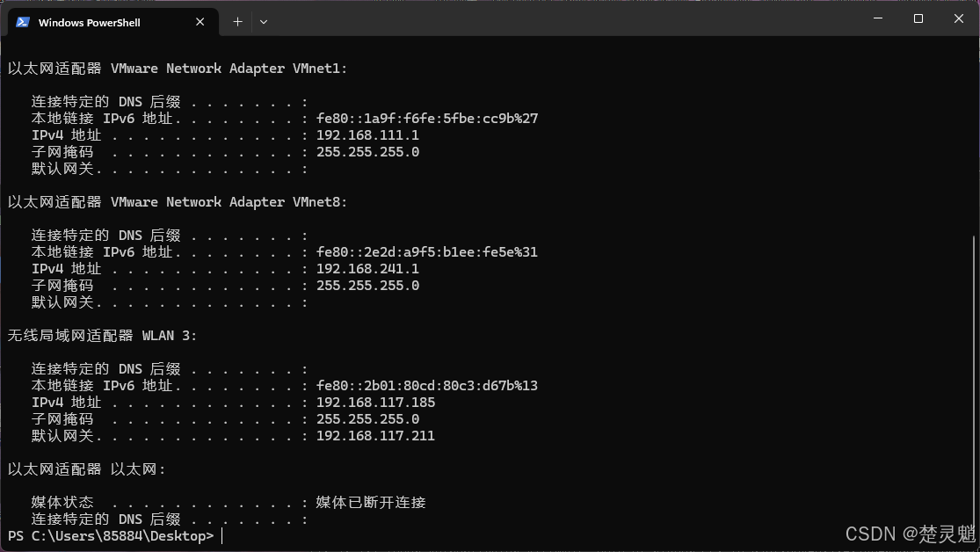Click the VMnet8 IPv6 address fe80::2e2d
This screenshot has width=980, height=552.
427,252
